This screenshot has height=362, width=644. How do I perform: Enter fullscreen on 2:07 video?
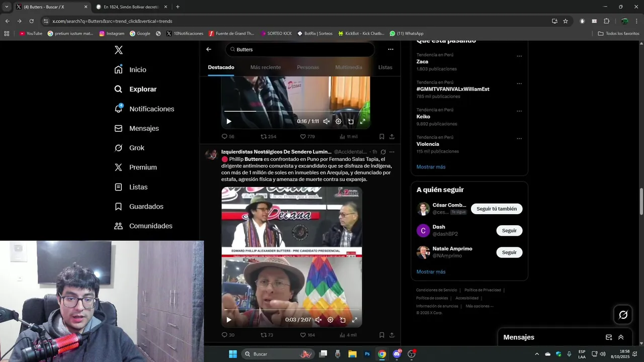[x=355, y=320]
